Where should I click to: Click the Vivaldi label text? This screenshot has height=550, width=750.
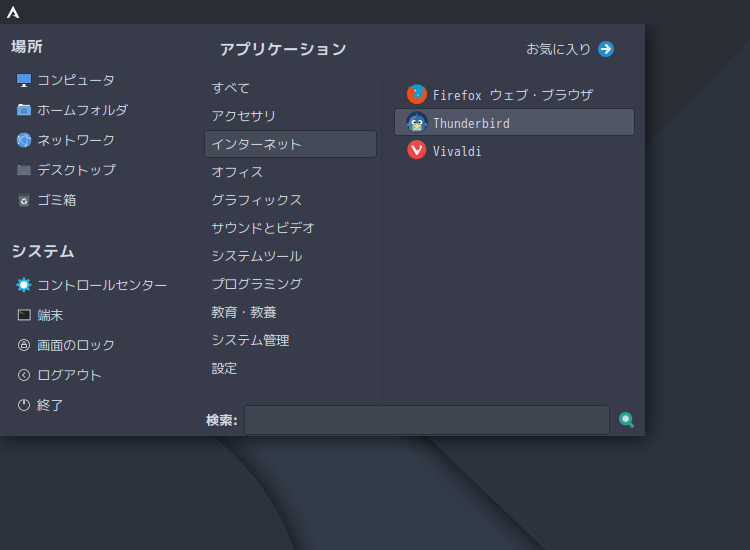click(457, 151)
